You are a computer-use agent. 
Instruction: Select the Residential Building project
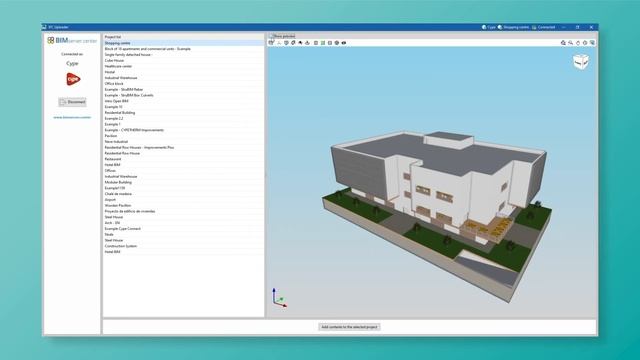(x=184, y=113)
